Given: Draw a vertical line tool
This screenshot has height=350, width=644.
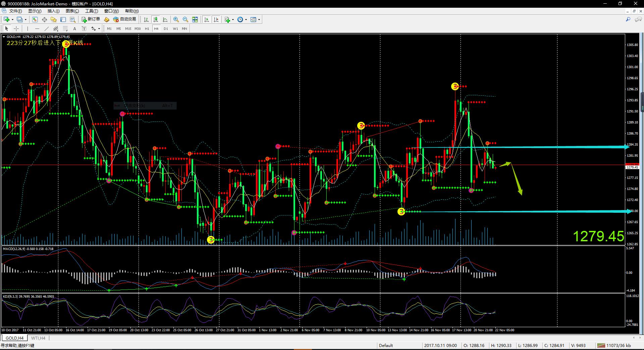Looking at the screenshot, I should 28,29.
